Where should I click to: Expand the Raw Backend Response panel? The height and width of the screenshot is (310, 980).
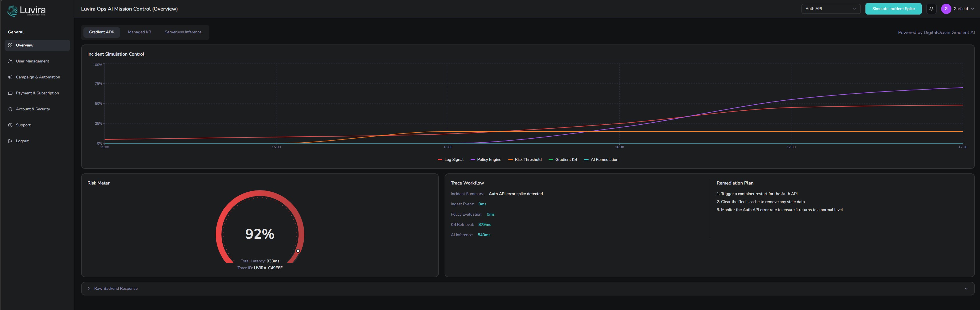(x=527, y=288)
